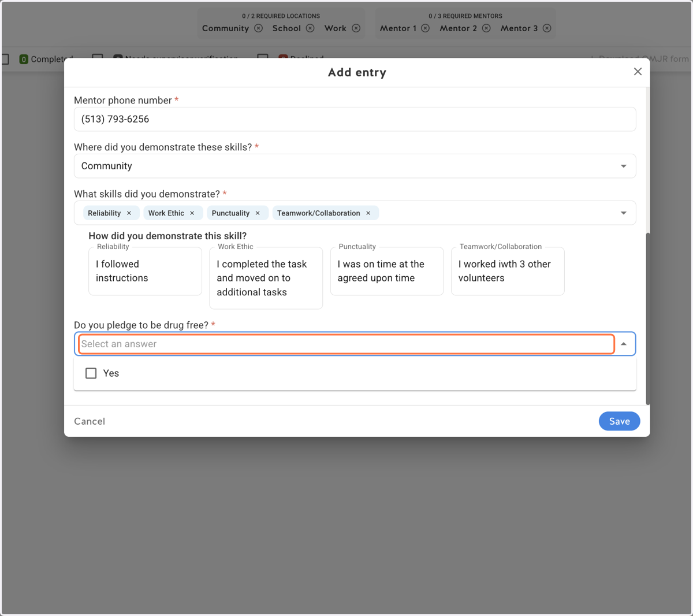Click the Teamwork/Collaboration chip label
Image resolution: width=693 pixels, height=616 pixels.
coord(319,213)
